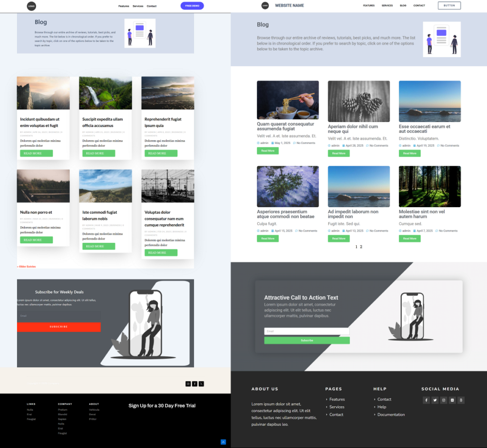Click the Twitter bird icon under Social Media
The image size is (487, 448).
(435, 400)
